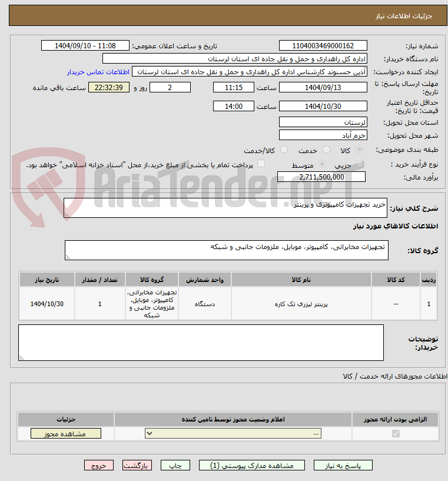Click the شرح کلی نیاز text area

click(x=225, y=208)
